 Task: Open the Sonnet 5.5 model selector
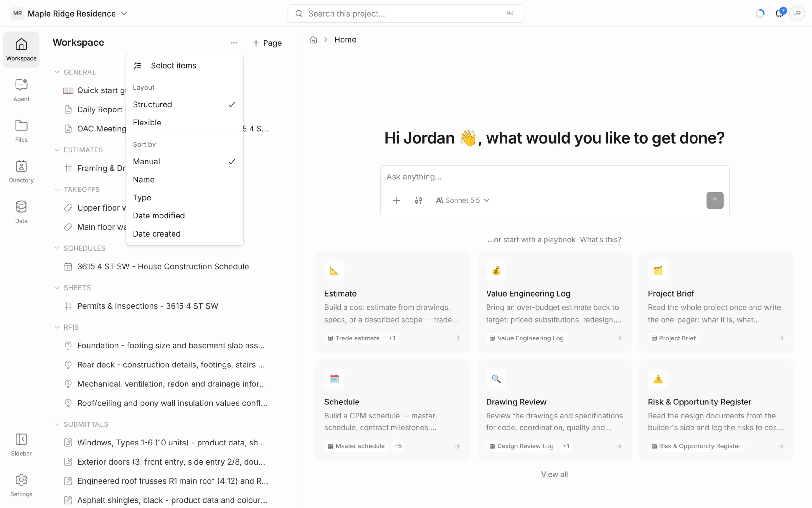tap(462, 200)
